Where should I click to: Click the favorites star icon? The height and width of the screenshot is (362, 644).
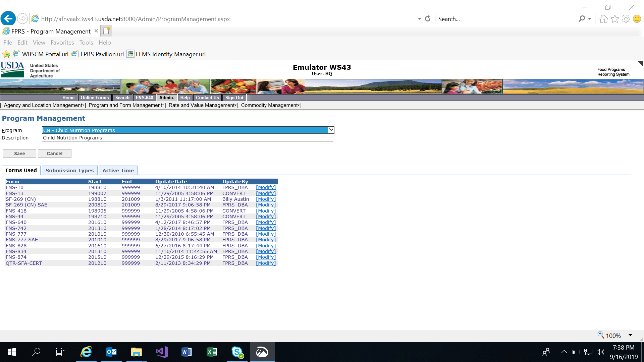(614, 19)
